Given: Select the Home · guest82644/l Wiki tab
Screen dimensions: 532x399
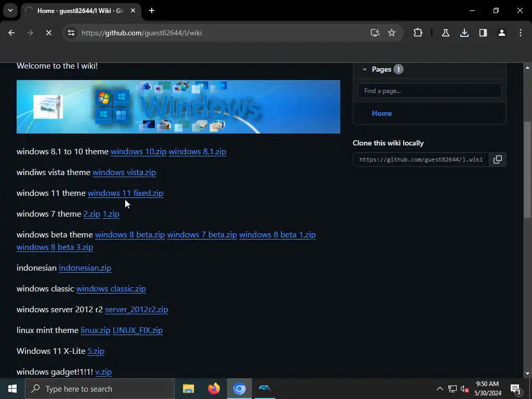Looking at the screenshot, I should (81, 11).
